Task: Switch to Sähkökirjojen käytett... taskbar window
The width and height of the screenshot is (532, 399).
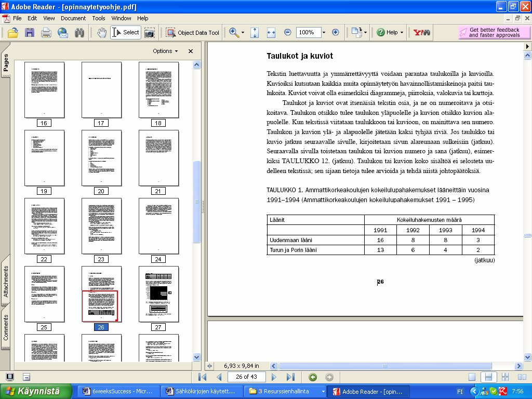Action: point(201,392)
